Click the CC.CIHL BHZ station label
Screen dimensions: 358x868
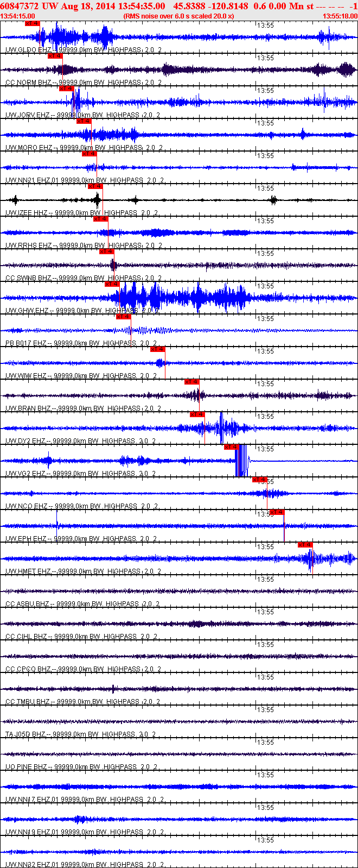82,637
